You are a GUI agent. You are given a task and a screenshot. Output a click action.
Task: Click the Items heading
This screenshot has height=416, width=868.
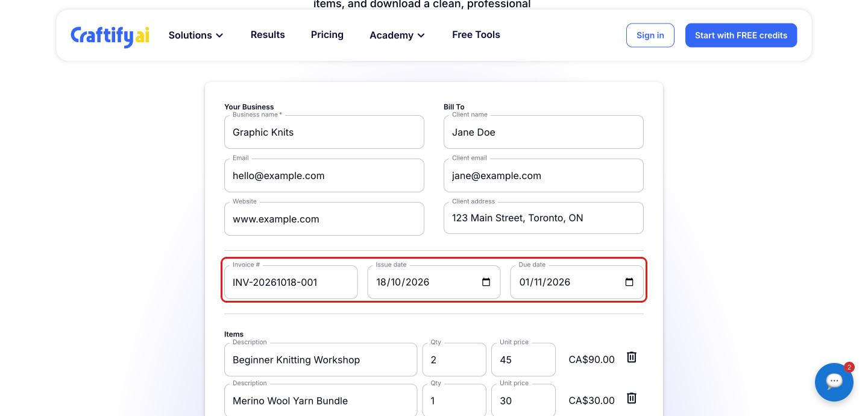[234, 334]
